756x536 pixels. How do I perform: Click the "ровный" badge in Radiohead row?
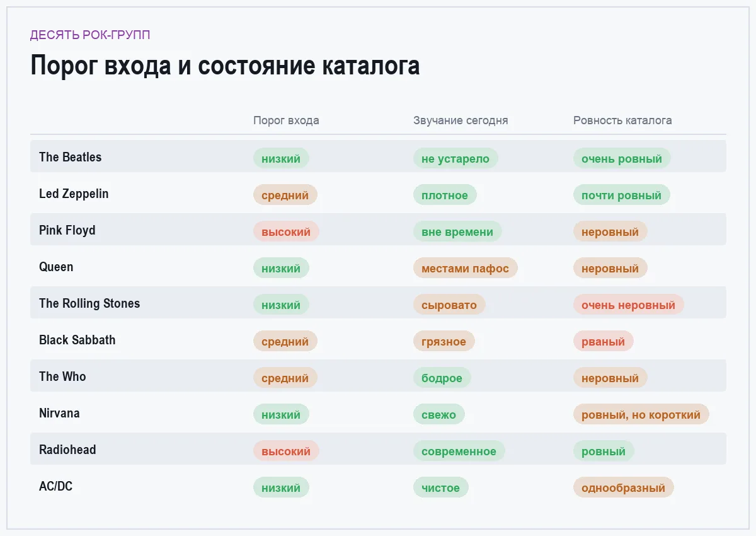pyautogui.click(x=604, y=451)
